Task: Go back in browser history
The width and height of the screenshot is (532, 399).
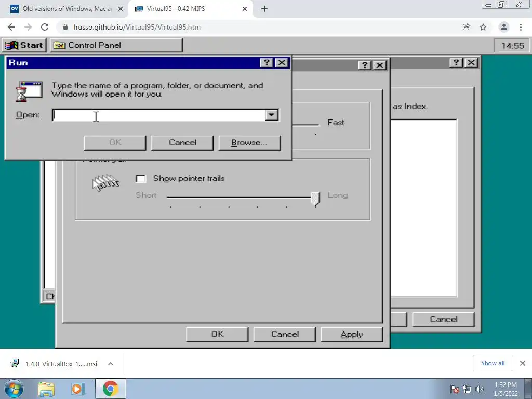Action: 11,27
